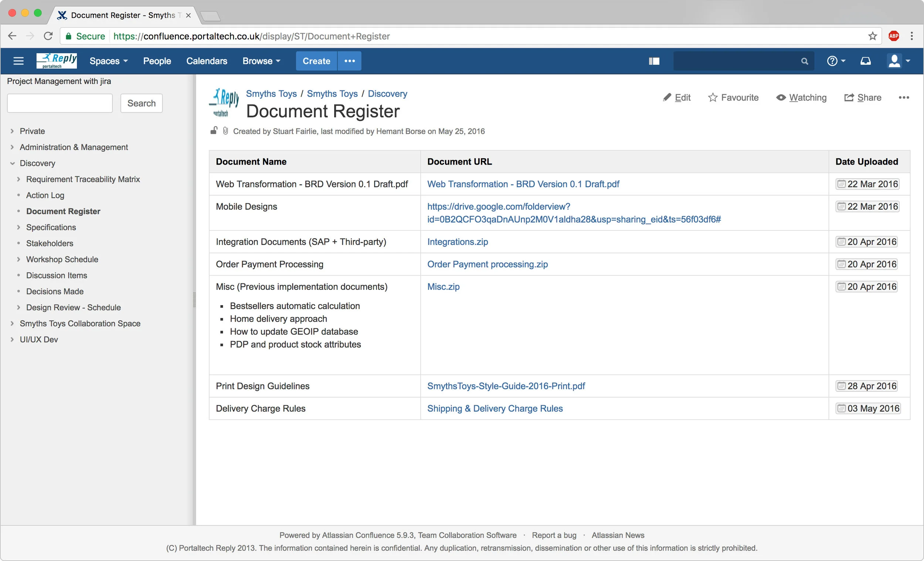Click the Share arrow icon
Screen dimensions: 924x561
849,98
